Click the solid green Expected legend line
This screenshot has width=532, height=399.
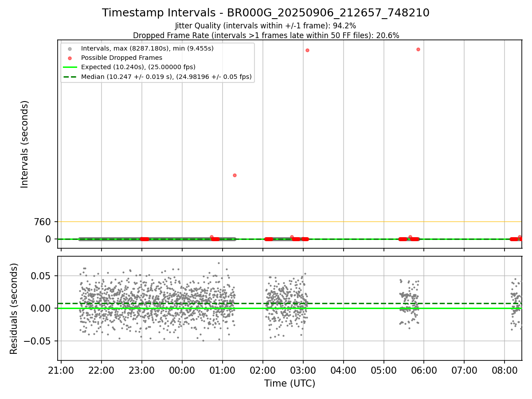(x=70, y=67)
